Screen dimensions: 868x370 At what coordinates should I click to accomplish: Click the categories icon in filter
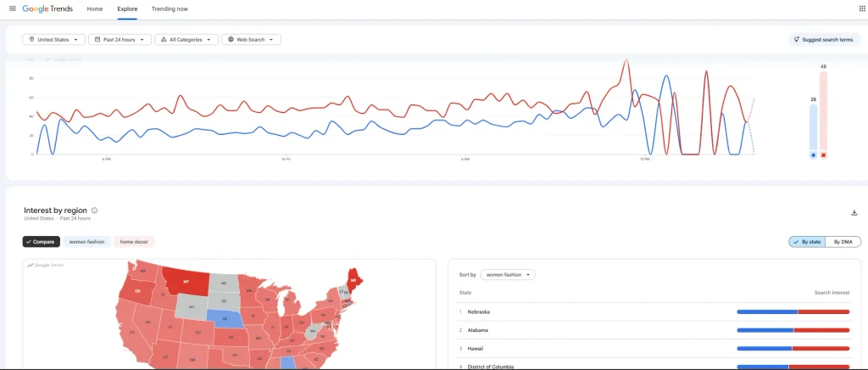tap(164, 40)
